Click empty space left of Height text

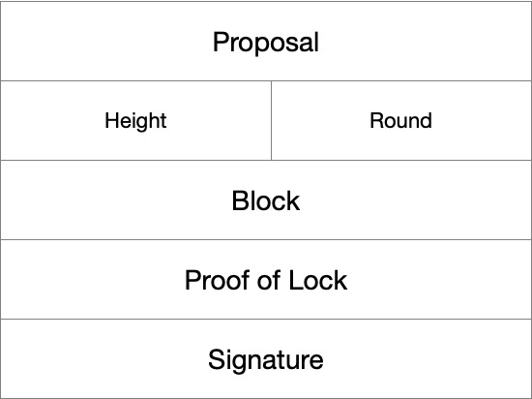point(52,120)
